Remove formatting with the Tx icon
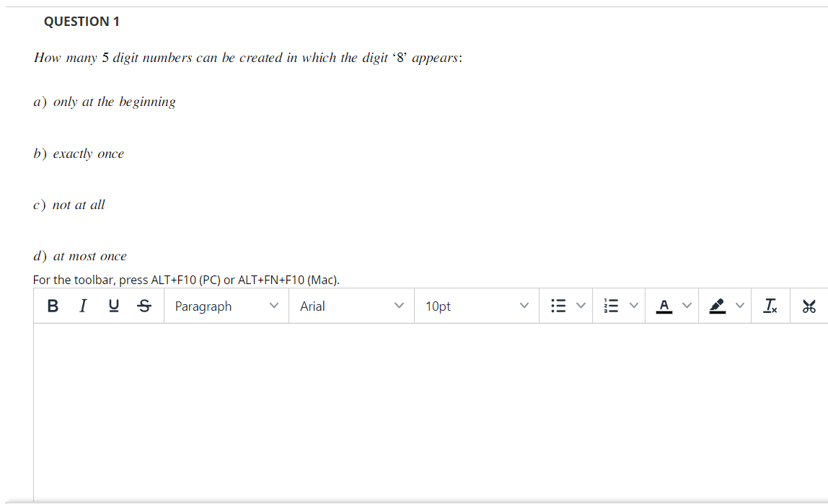The width and height of the screenshot is (828, 504). [770, 305]
